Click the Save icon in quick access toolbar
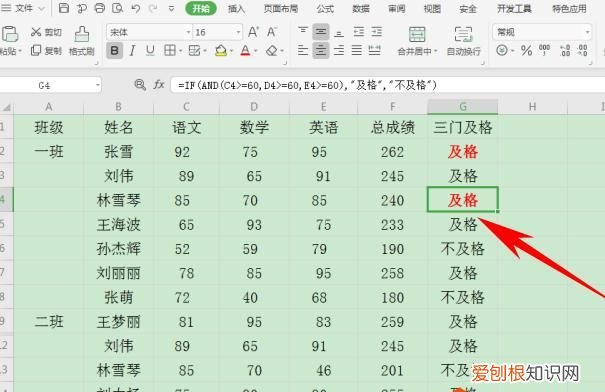605x392 pixels. click(64, 8)
